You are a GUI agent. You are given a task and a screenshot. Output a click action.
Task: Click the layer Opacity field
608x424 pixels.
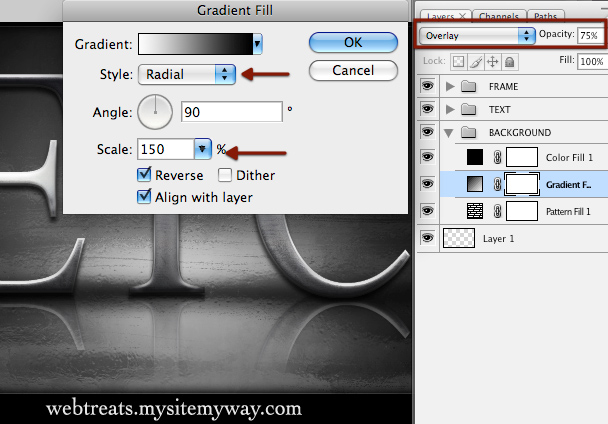click(x=591, y=36)
